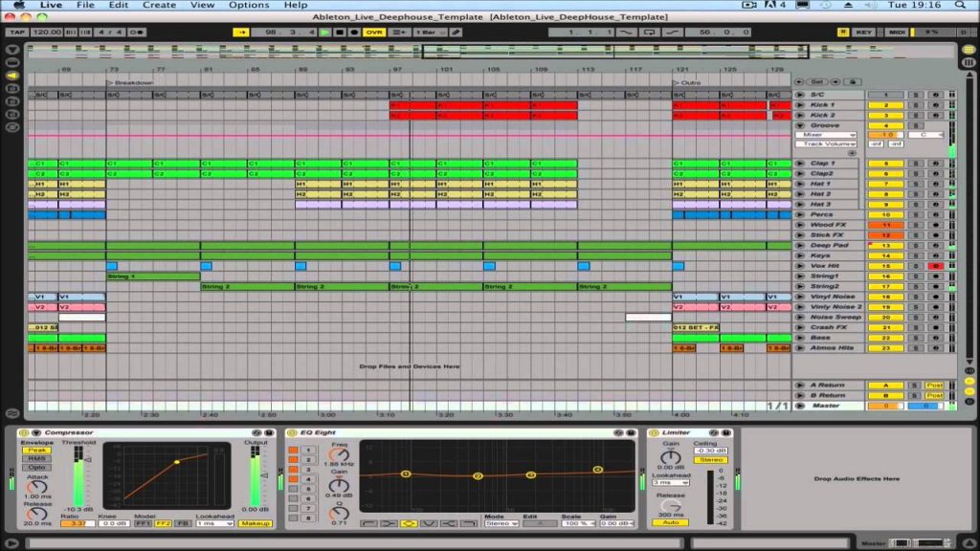
Task: Arm the Vox Hit track for recording
Action: click(936, 266)
